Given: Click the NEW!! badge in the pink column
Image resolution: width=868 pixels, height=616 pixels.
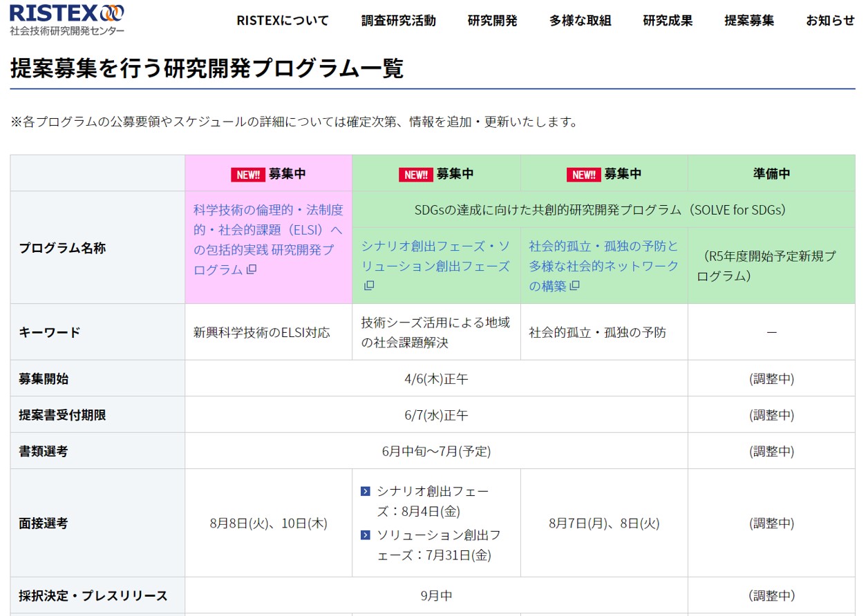Looking at the screenshot, I should coord(248,175).
